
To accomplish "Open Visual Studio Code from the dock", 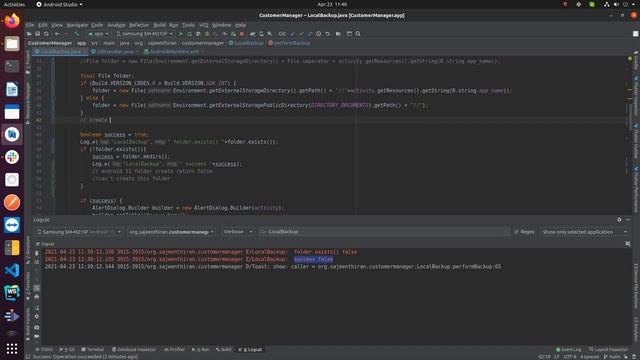I will (12, 270).
